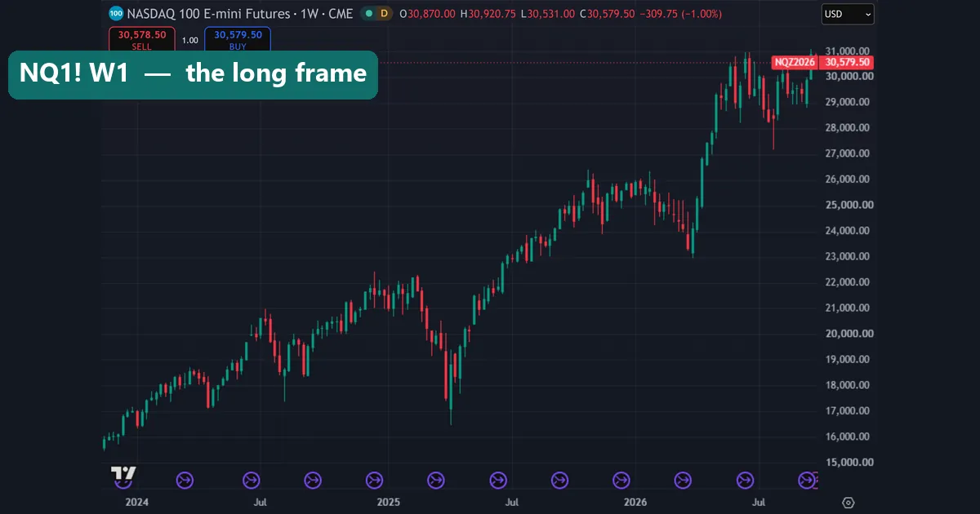Screen dimensions: 980x514
Task: Click the 23,000.00 price axis label
Action: click(849, 256)
